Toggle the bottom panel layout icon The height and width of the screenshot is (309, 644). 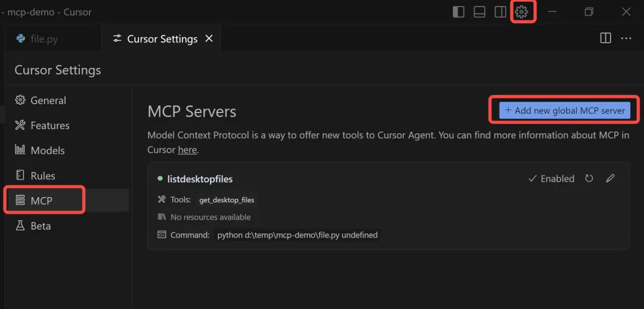479,13
